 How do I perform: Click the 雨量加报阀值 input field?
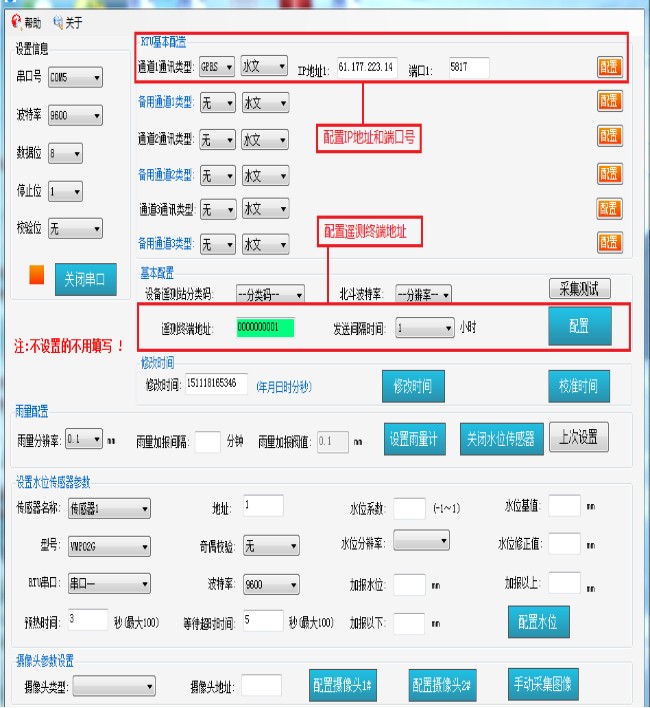pos(333,442)
